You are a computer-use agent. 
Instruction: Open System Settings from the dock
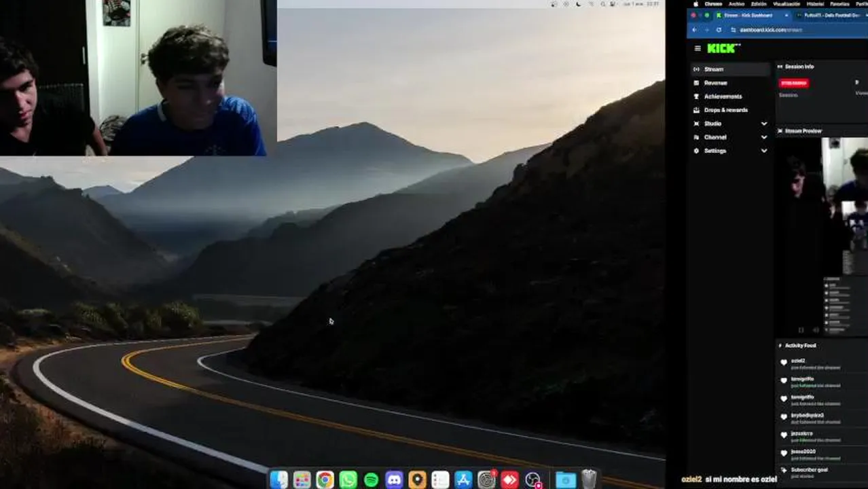[x=486, y=479]
